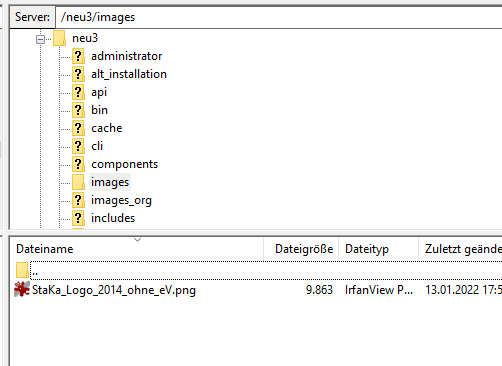The image size is (502, 366).
Task: Open the images_org directory
Action: pyautogui.click(x=121, y=200)
